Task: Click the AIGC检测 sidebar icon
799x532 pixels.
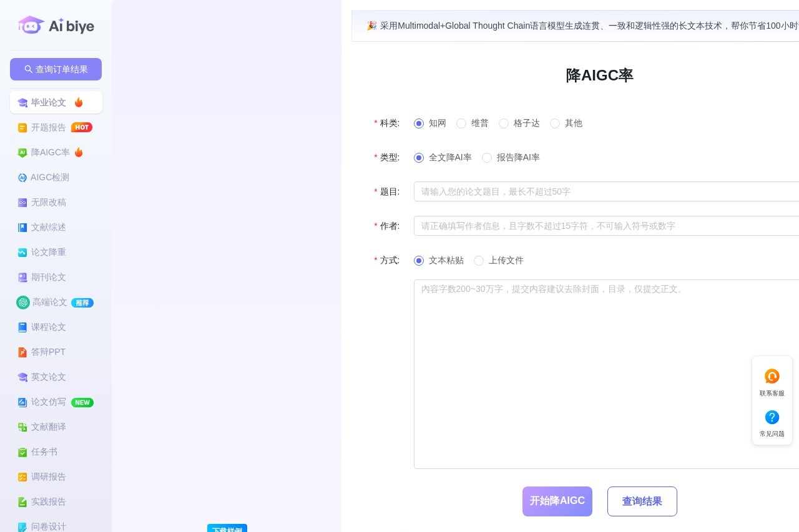Action: pos(22,178)
